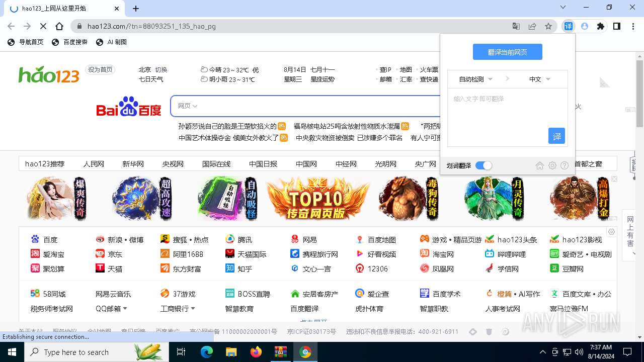Open the 网页 search type dropdown
This screenshot has height=362, width=644.
[x=188, y=106]
